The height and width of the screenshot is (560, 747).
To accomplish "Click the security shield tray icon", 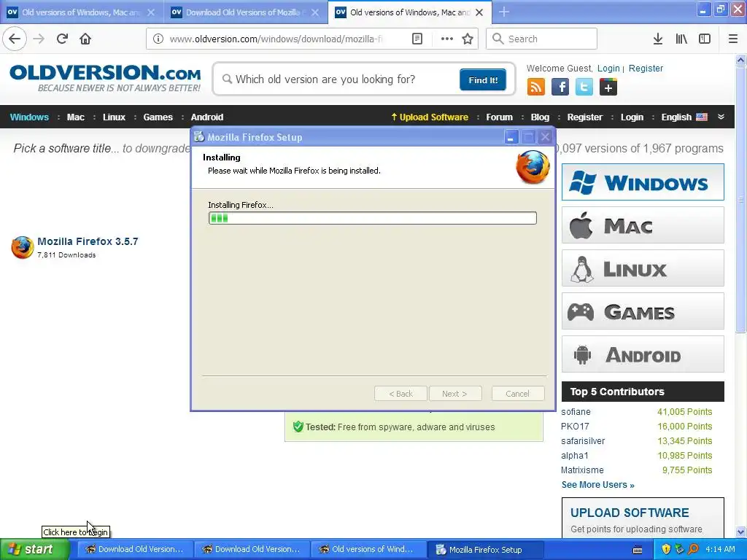I will [x=666, y=549].
